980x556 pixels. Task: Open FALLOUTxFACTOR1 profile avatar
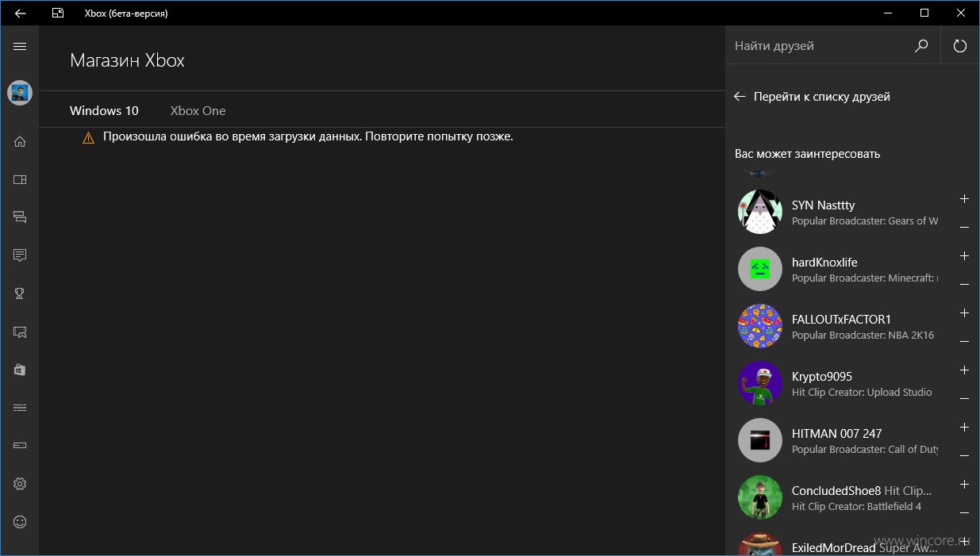tap(760, 326)
